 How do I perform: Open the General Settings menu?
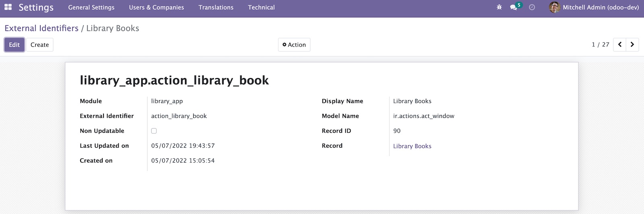[x=91, y=7]
